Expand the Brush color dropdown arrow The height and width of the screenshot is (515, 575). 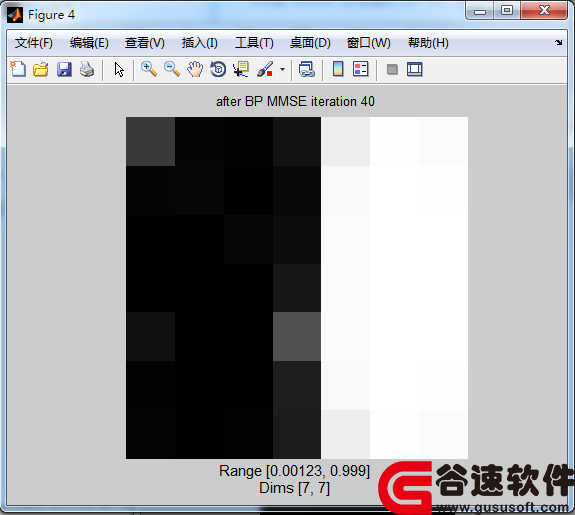click(282, 69)
